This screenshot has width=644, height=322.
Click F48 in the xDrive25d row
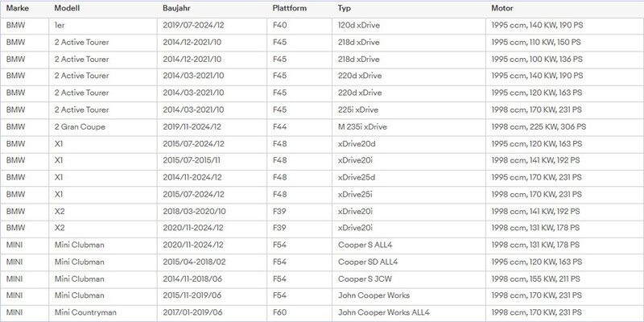point(279,177)
